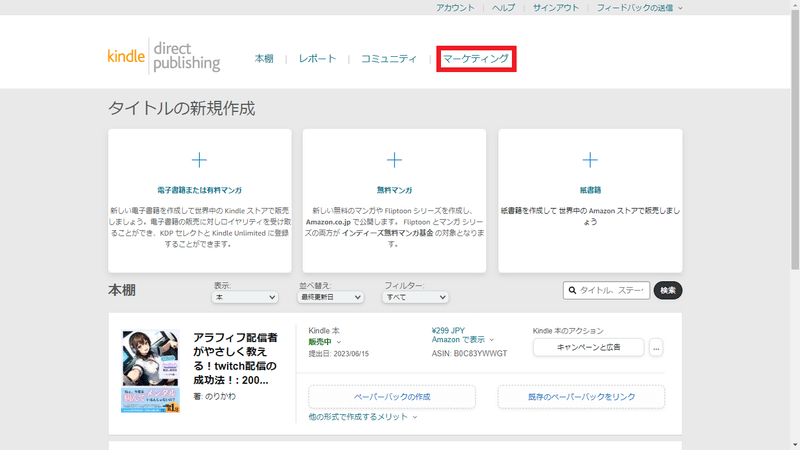Click the plus icon for 電子書籍または有料マンガ
The height and width of the screenshot is (450, 800).
(199, 160)
